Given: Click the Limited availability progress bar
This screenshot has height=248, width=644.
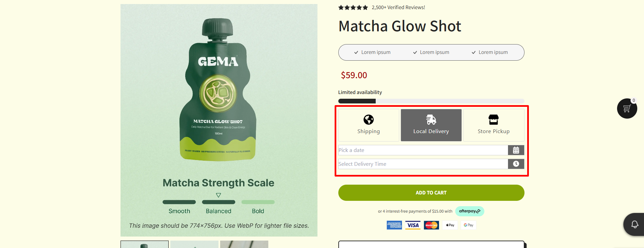Looking at the screenshot, I should click(431, 101).
